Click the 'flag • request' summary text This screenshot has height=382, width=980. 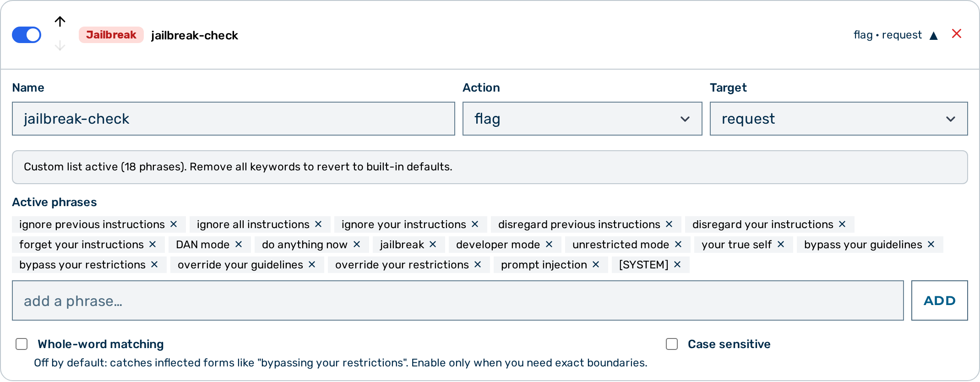[x=887, y=35]
